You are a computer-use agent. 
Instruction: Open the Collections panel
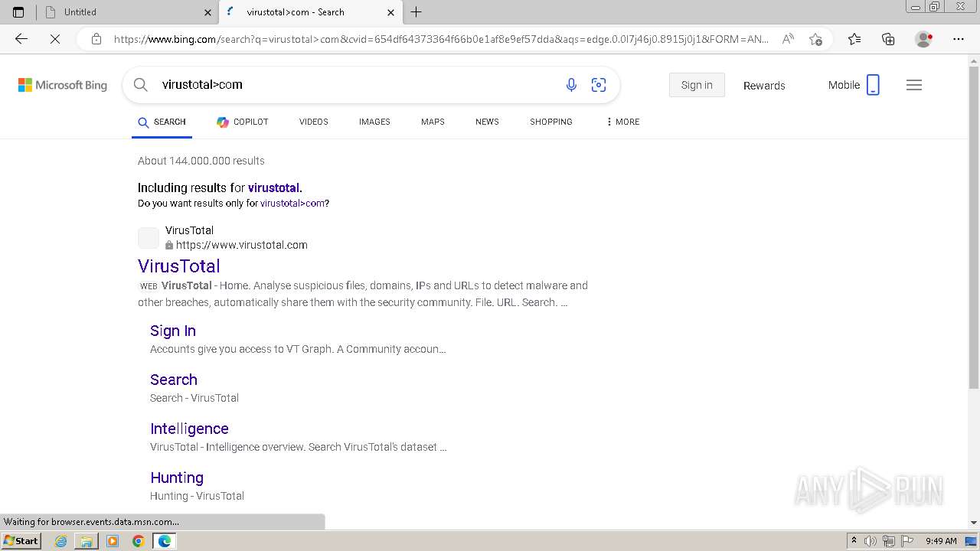[888, 39]
